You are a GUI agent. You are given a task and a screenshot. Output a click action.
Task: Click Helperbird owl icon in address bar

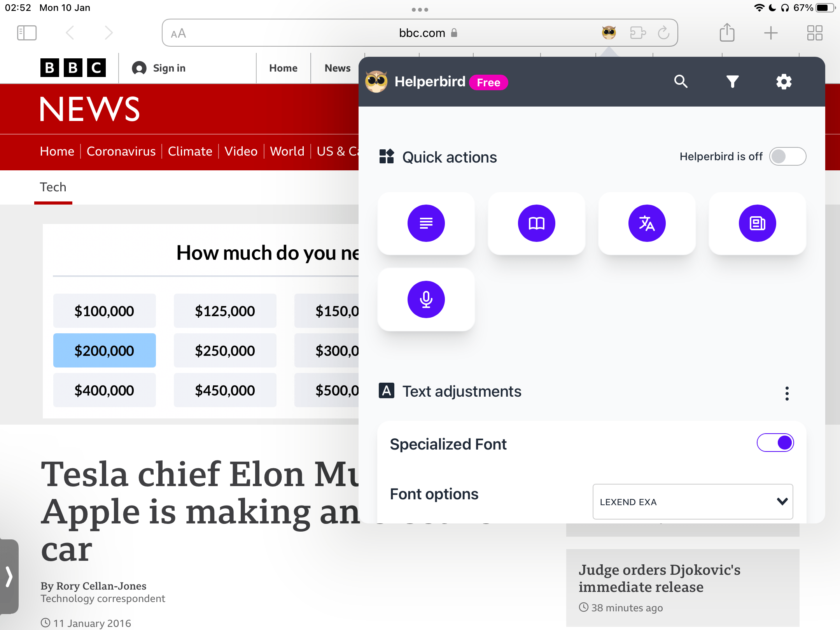[609, 33]
